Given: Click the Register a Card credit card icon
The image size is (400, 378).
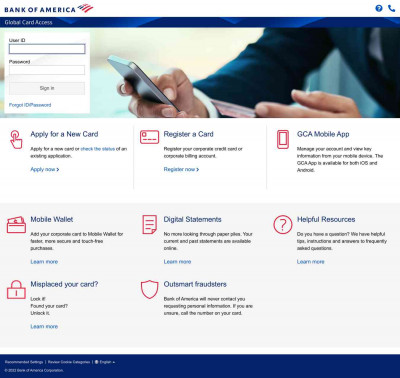Looking at the screenshot, I should click(x=149, y=137).
